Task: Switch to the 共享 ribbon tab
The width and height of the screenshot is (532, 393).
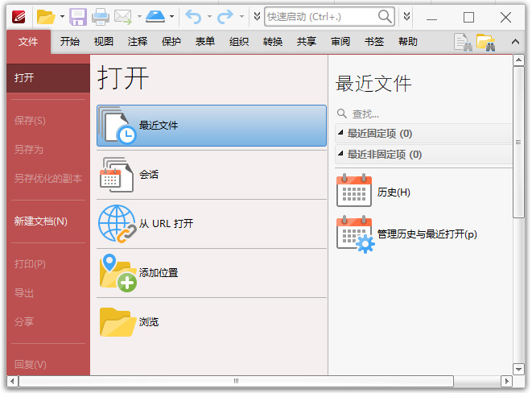Action: tap(307, 42)
